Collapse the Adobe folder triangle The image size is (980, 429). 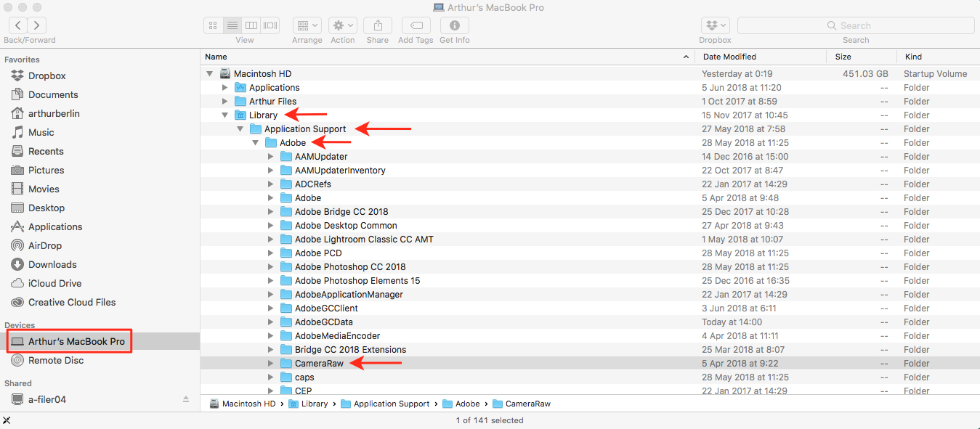tap(255, 142)
